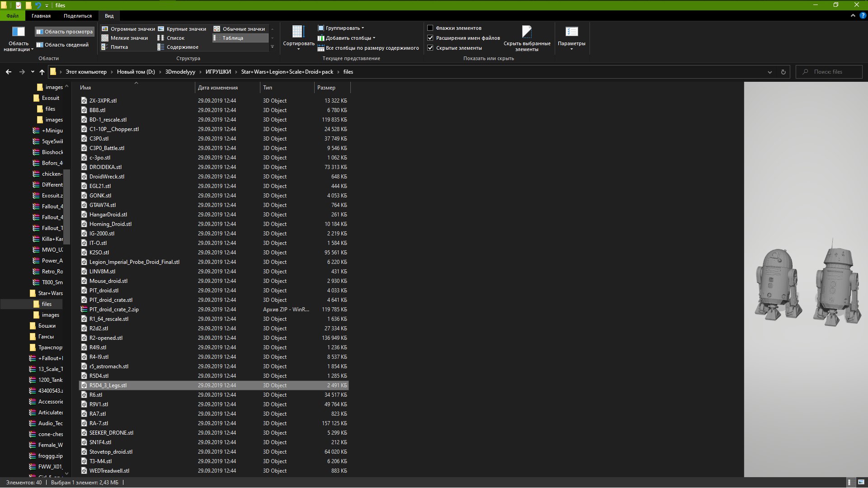Select file K2SO.stl
Viewport: 868px width, 488px height.
[214, 253]
